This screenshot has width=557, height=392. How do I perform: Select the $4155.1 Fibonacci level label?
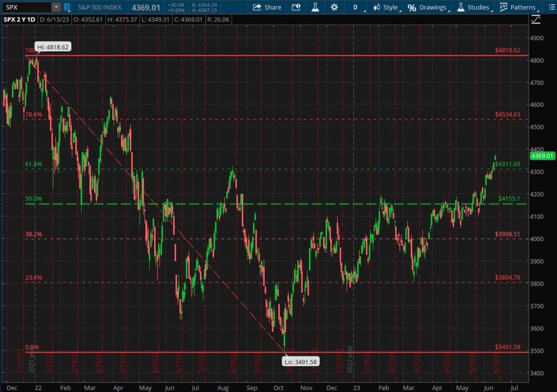click(x=509, y=199)
